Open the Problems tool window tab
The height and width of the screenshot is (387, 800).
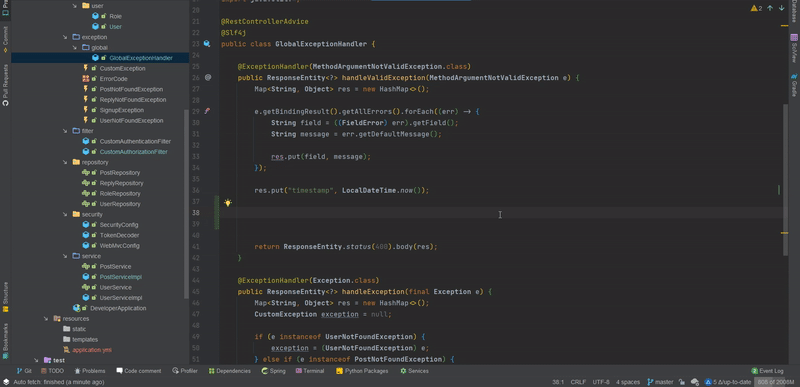[x=90, y=371]
